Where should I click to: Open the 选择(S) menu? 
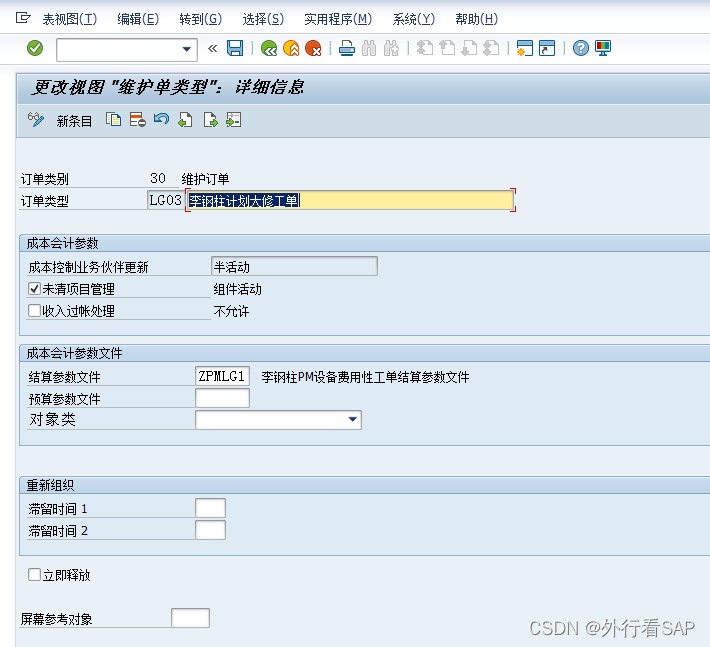pyautogui.click(x=263, y=19)
